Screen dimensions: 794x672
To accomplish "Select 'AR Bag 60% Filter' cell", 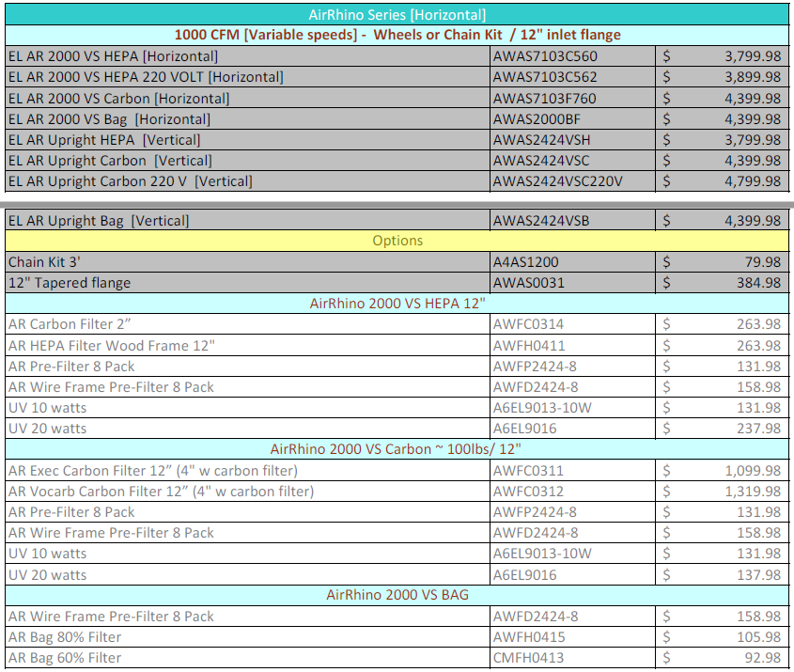I will point(247,658).
